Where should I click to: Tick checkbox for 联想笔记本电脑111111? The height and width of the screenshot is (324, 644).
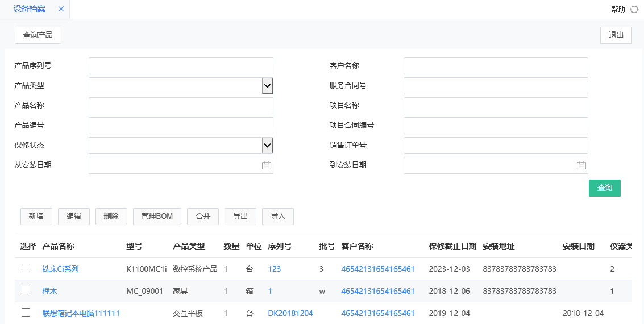26,313
